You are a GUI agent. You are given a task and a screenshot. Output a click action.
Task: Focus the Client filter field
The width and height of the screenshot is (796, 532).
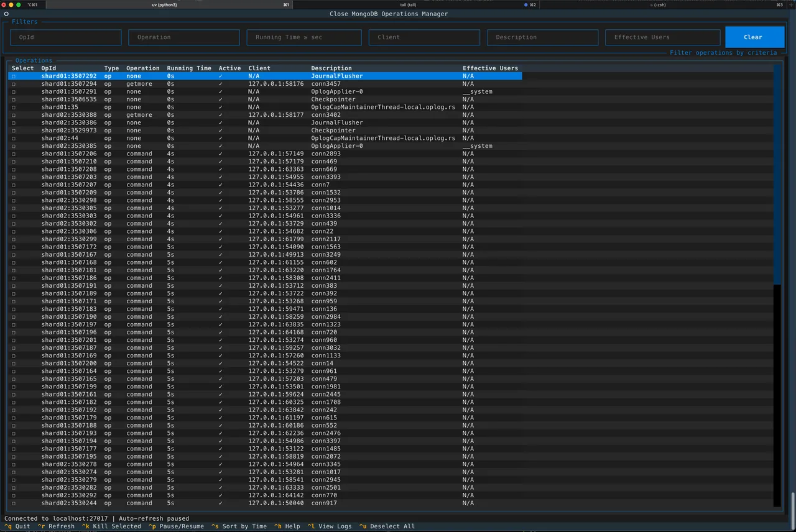424,37
